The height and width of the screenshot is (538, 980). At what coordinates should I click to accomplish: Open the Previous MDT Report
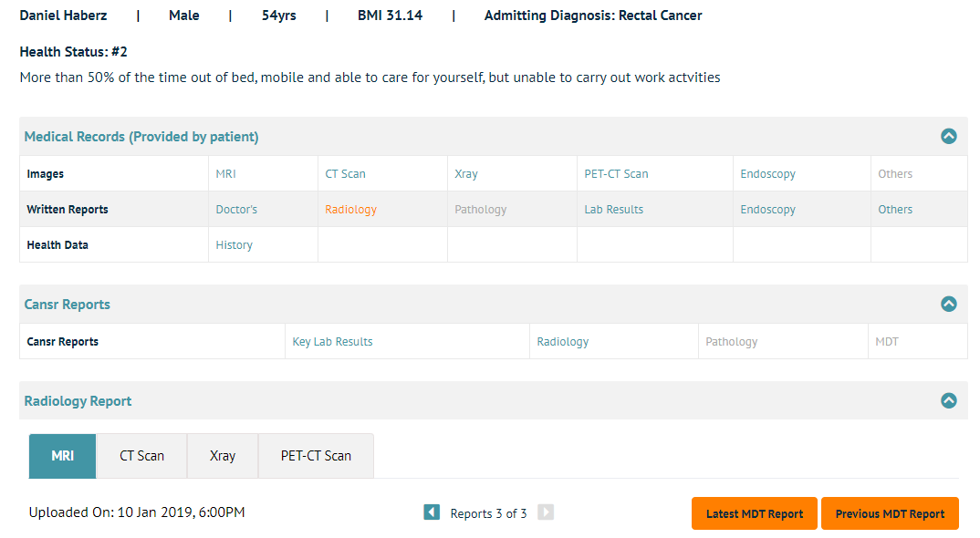click(890, 513)
